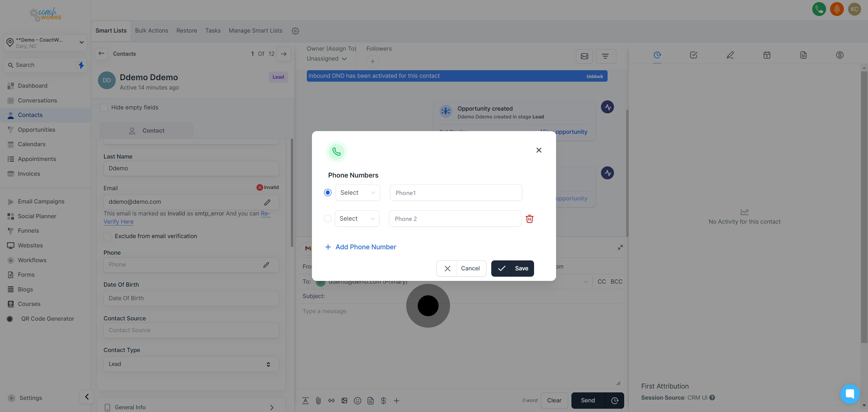The height and width of the screenshot is (412, 868).
Task: Open the appointments calendar icon in right panel
Action: 766,55
